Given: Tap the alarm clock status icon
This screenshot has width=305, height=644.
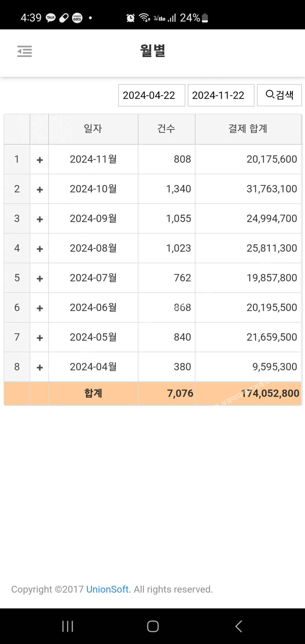Looking at the screenshot, I should [130, 18].
